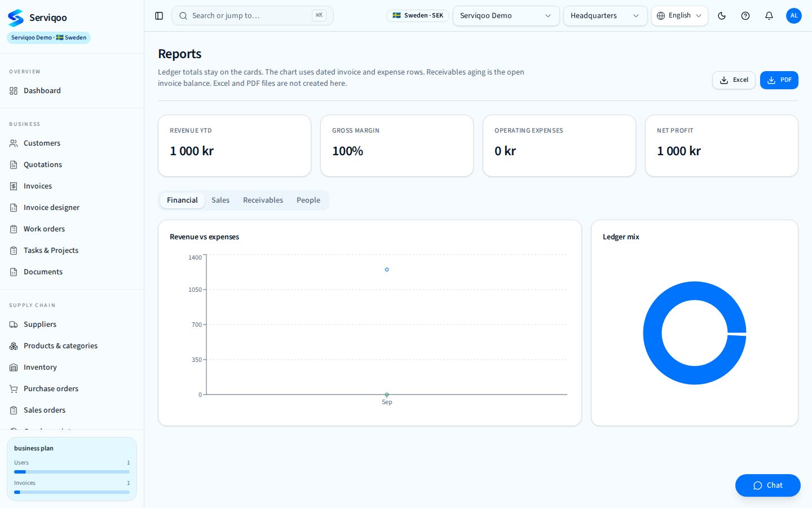This screenshot has height=508, width=812.
Task: Toggle dark mode moon icon
Action: pyautogui.click(x=722, y=16)
